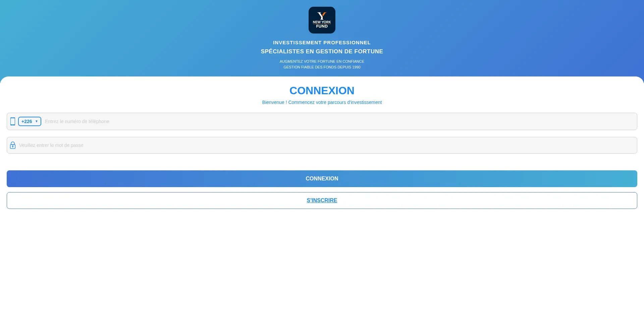Click the phone icon beside country code

pos(13,121)
